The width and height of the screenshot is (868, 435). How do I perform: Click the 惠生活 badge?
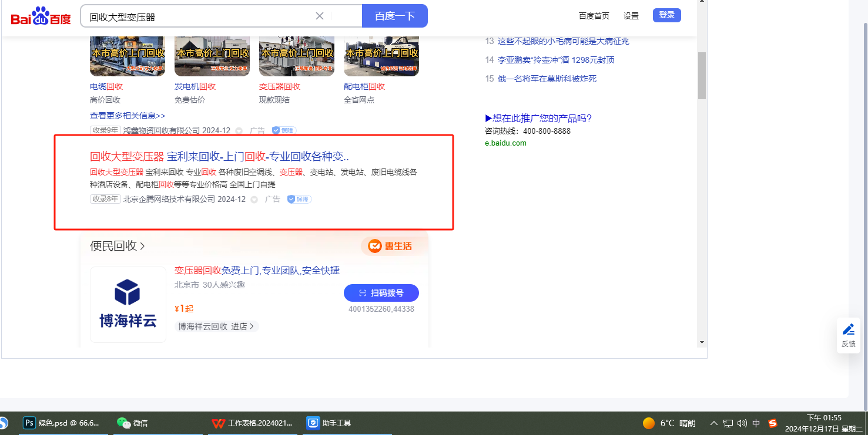(x=390, y=246)
